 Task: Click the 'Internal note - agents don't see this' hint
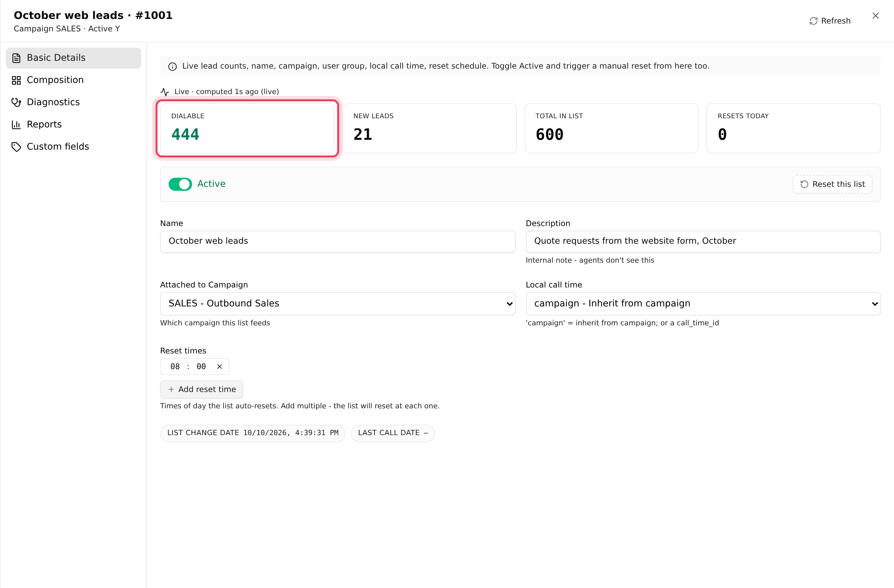(590, 260)
